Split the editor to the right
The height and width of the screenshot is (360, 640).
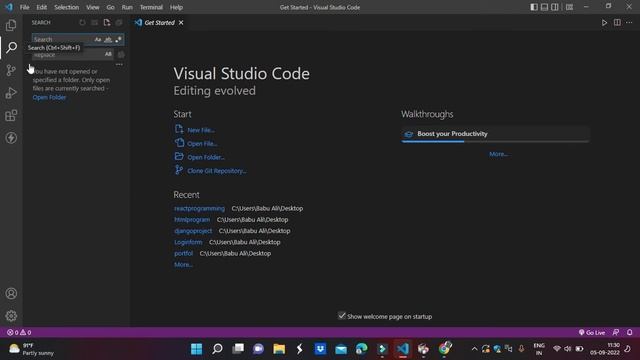tap(617, 23)
